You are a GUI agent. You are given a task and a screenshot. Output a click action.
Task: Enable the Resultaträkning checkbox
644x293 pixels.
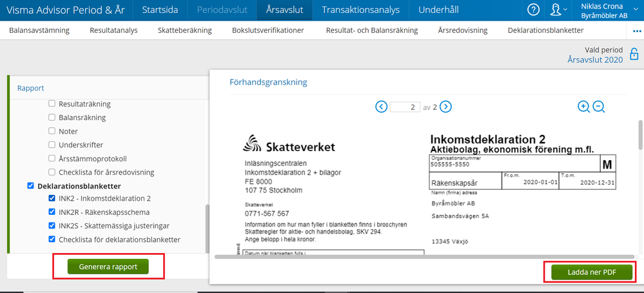52,103
